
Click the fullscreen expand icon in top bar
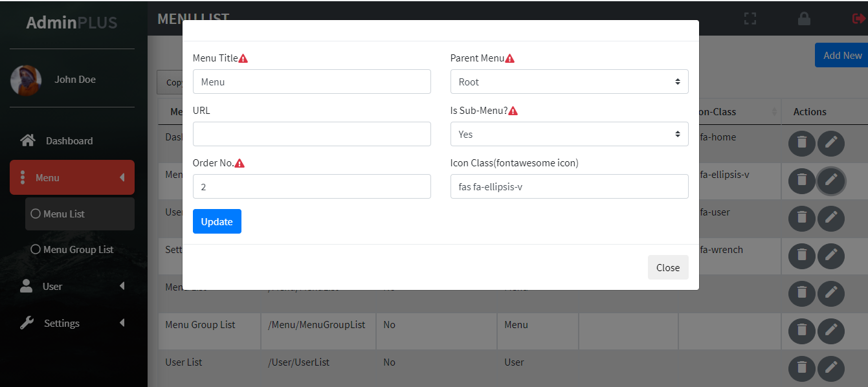pos(750,19)
